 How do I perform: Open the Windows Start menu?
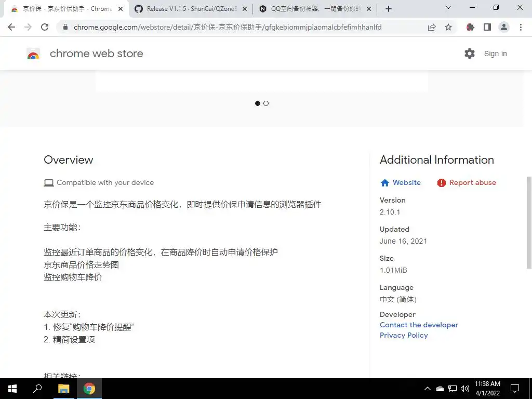[12, 389]
